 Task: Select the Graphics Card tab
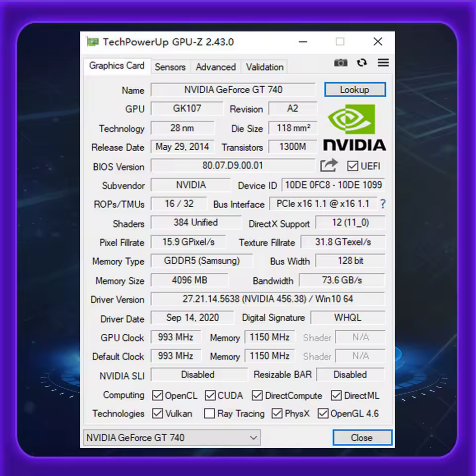coord(117,66)
